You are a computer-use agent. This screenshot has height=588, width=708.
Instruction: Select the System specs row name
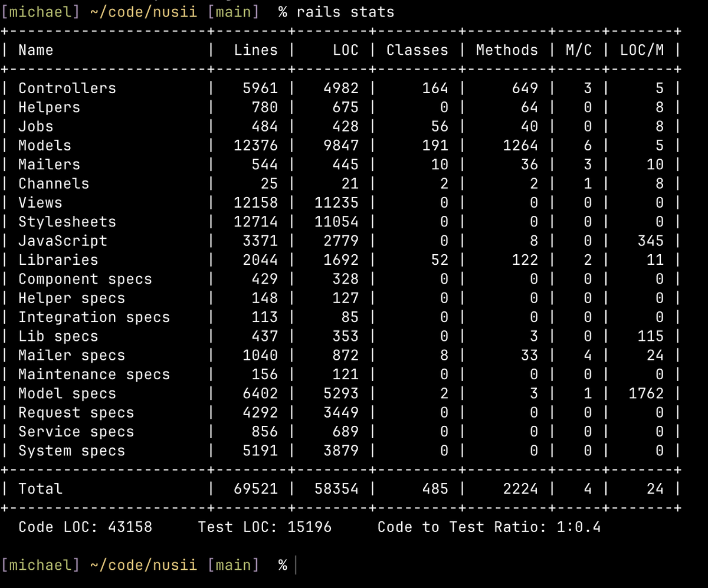point(71,451)
